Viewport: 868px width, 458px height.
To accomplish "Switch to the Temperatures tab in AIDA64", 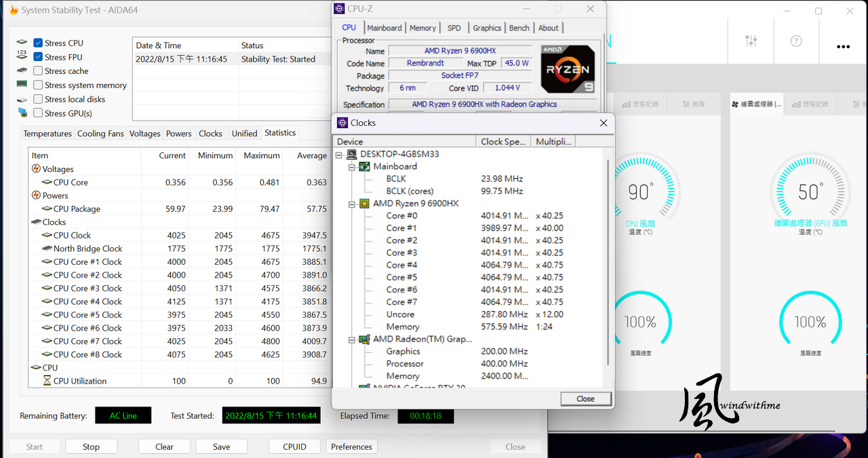I will click(x=47, y=133).
